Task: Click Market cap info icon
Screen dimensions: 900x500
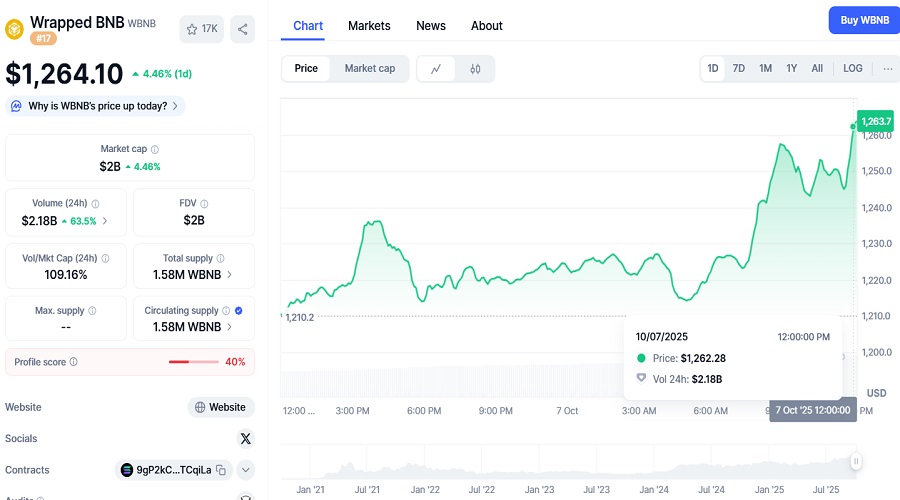Action: pyautogui.click(x=155, y=149)
